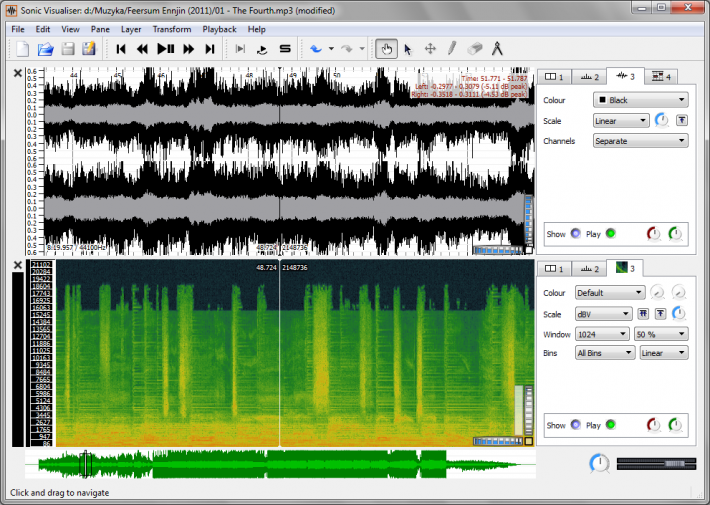Screen dimensions: 710x505
Task: Open Bins scale dropdown showing Linear
Action: coord(664,353)
